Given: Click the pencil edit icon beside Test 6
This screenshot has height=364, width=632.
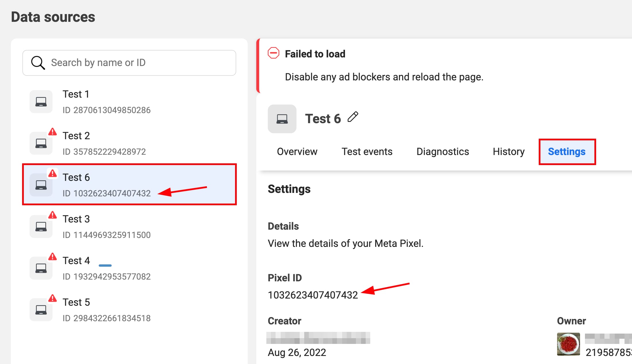Looking at the screenshot, I should point(353,117).
